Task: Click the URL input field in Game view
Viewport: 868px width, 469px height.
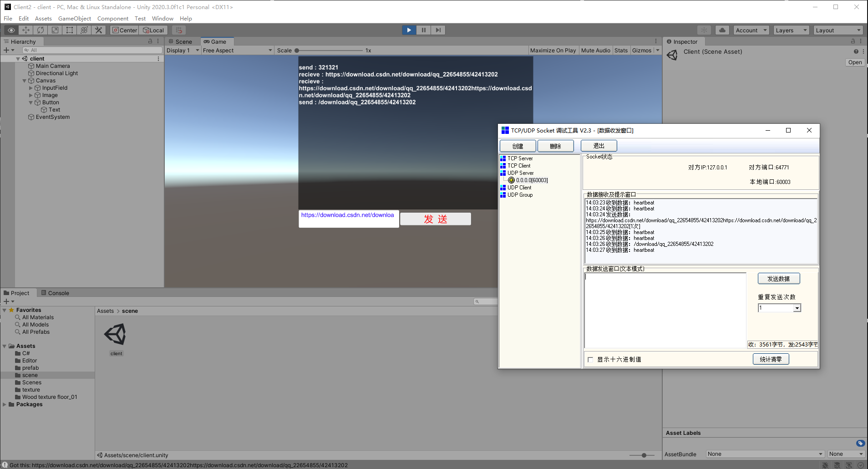Action: (x=349, y=219)
